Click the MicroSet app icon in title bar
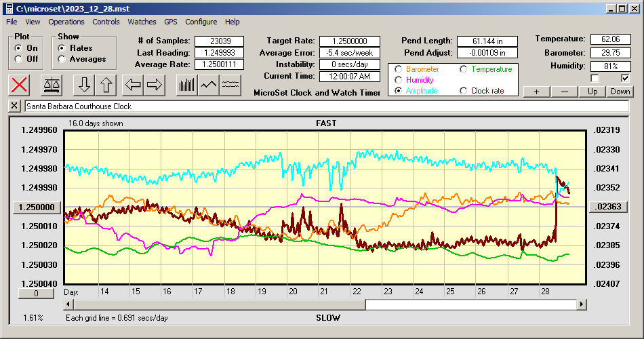644x339 pixels. [x=9, y=9]
